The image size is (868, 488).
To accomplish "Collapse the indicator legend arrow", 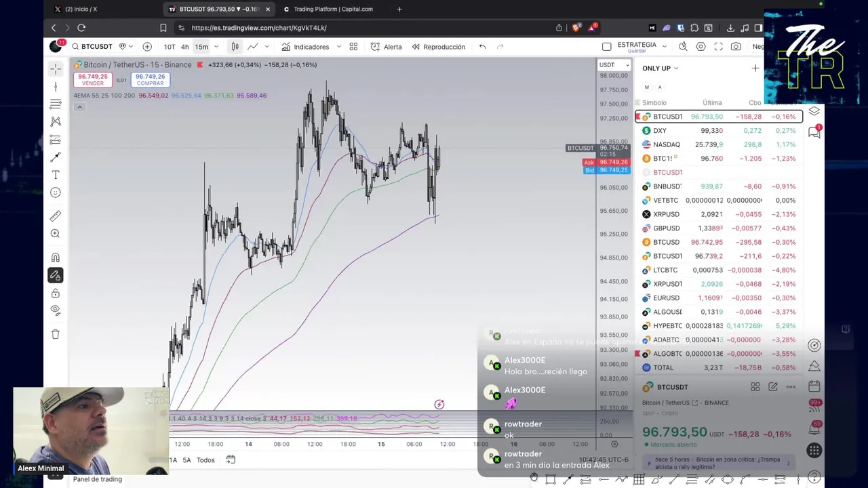I will pyautogui.click(x=79, y=107).
